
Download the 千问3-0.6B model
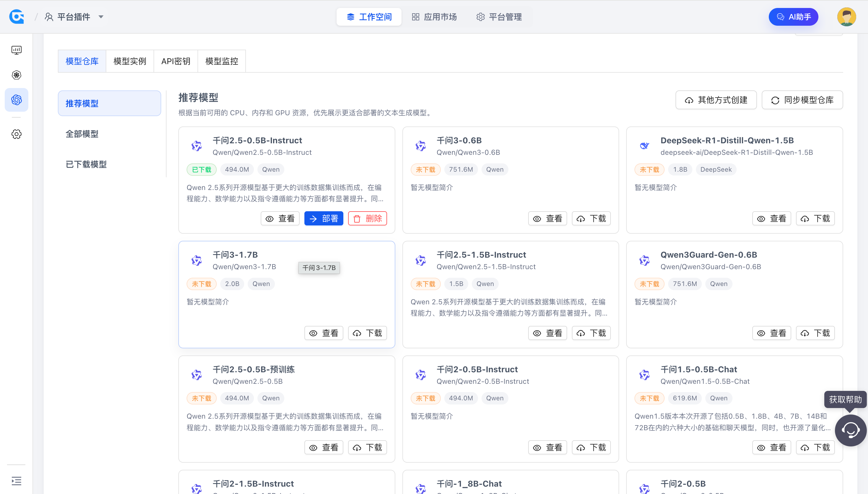click(591, 218)
